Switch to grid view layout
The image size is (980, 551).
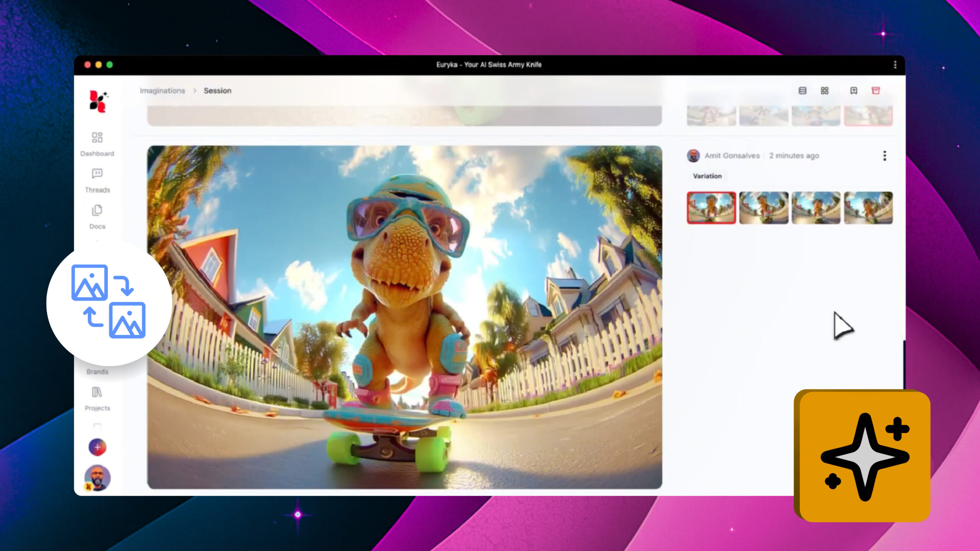825,91
